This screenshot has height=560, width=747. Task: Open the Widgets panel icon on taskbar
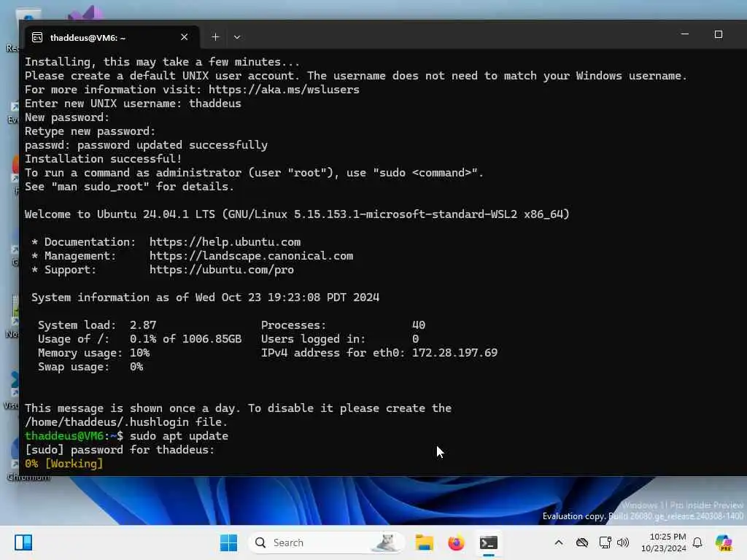pos(23,542)
